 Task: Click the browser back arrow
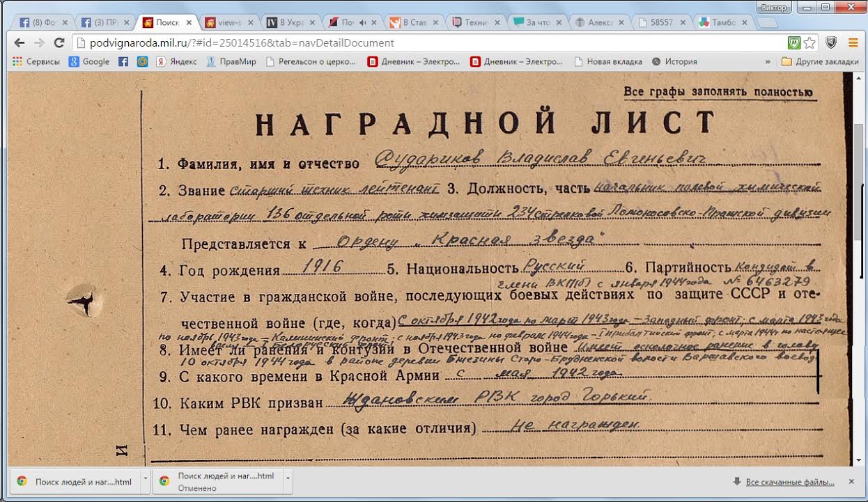pyautogui.click(x=19, y=42)
